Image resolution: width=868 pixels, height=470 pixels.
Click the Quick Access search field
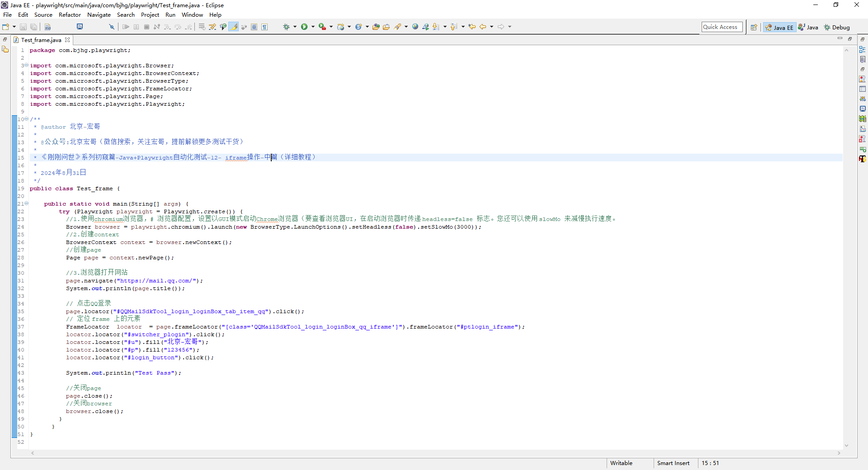tap(722, 27)
